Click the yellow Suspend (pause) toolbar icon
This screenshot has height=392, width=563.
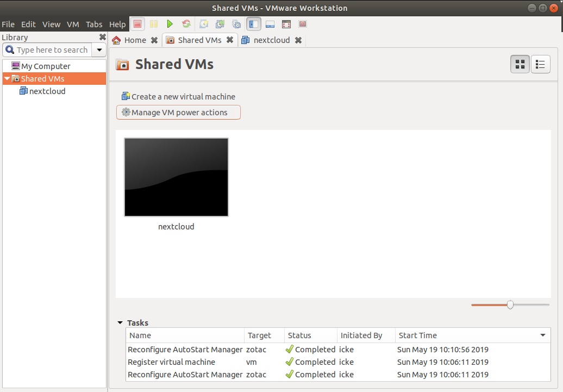point(154,24)
